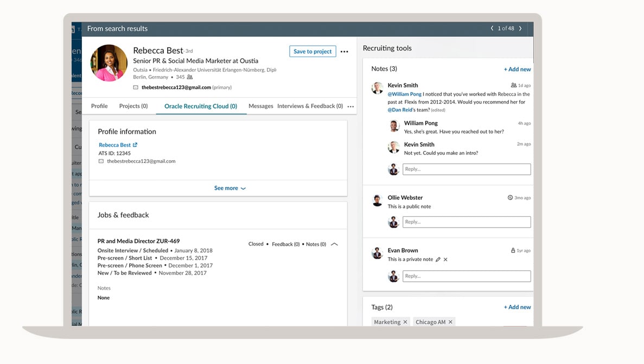Open the tabs overflow three-dot menu
Image resolution: width=644 pixels, height=364 pixels.
pos(350,106)
